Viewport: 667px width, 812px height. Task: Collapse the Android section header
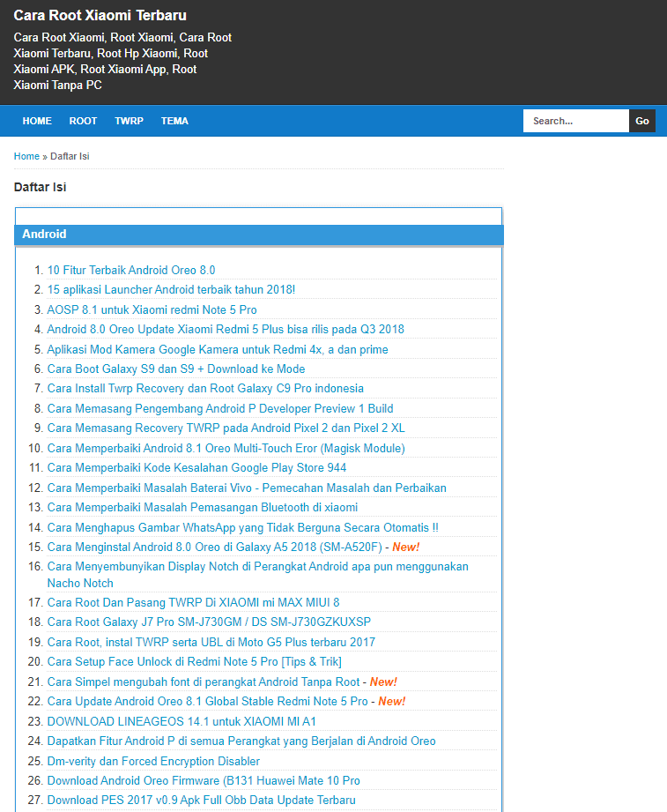258,235
